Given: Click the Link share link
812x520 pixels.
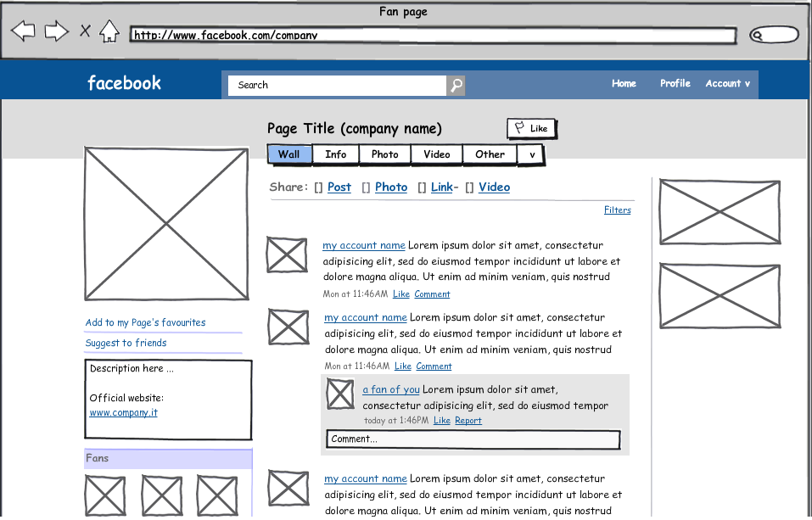Looking at the screenshot, I should click(442, 187).
